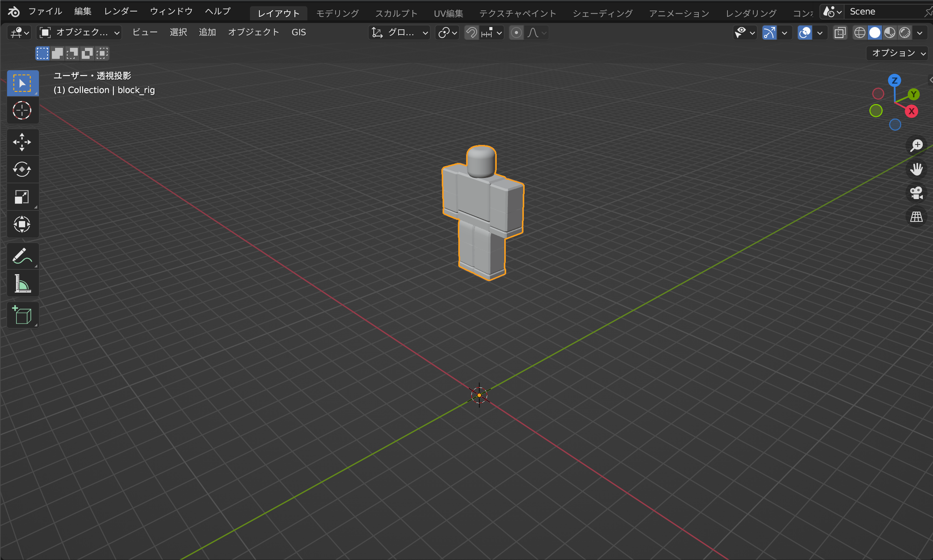Click the Blender logo menu icon
The image size is (933, 560).
(13, 11)
